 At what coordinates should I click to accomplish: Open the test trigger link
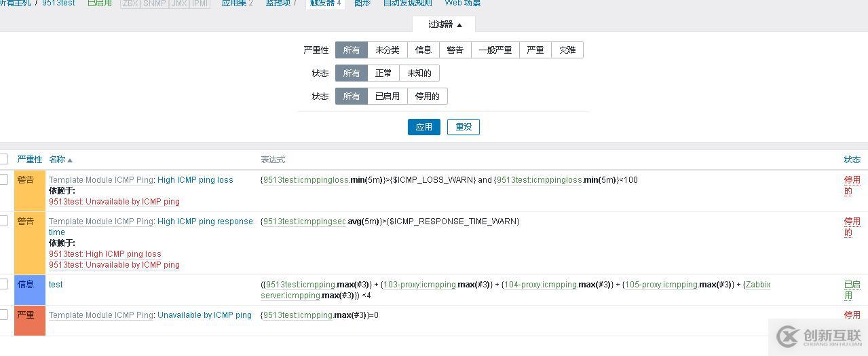tap(56, 285)
